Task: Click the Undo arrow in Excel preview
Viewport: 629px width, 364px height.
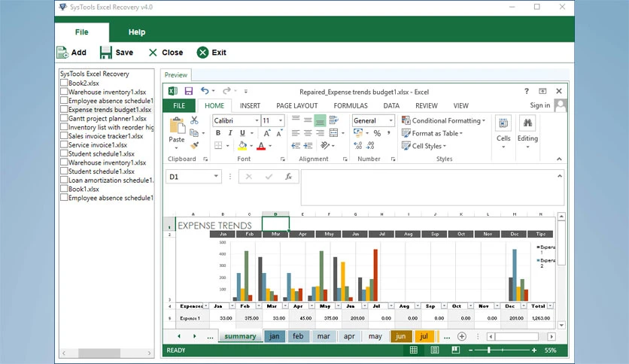Action: [x=205, y=91]
